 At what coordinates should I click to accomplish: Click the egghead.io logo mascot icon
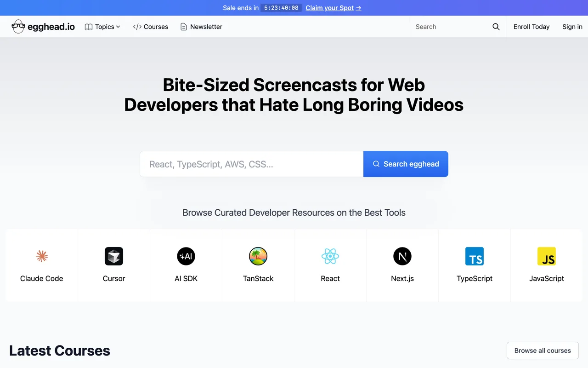18,27
